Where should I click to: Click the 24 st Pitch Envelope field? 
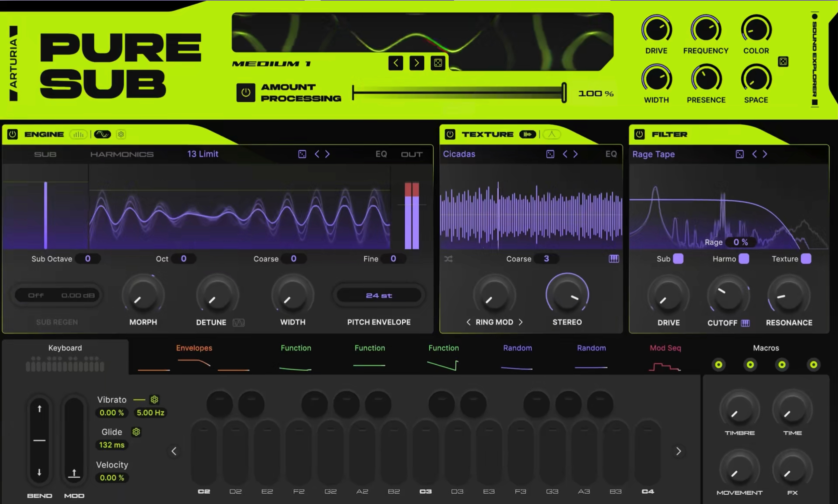(379, 295)
